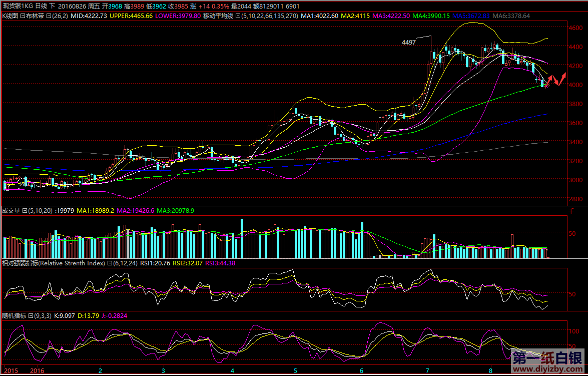Screen dimensions: 588x376
Task: Click the RSI panel box icon
Action: 110,263
